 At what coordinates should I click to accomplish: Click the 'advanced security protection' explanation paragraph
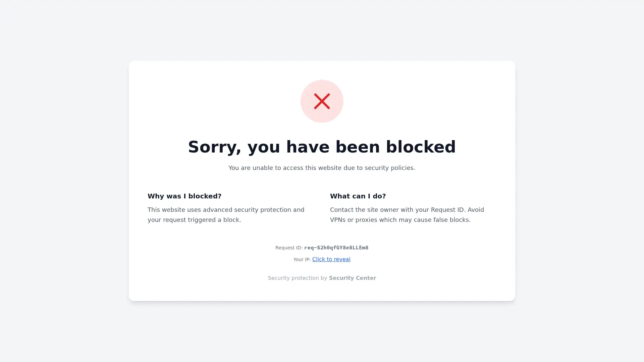[x=226, y=210]
